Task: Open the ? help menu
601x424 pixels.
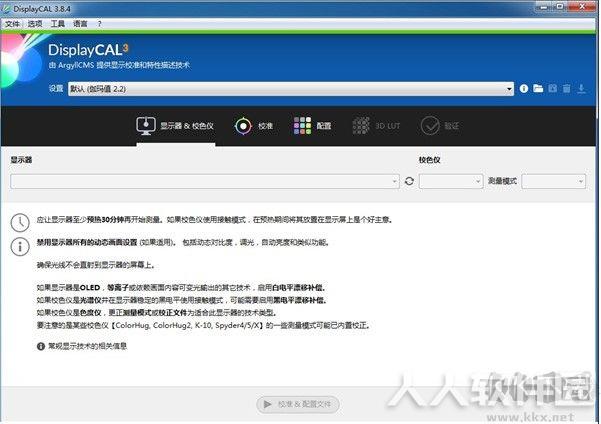Action: point(99,24)
